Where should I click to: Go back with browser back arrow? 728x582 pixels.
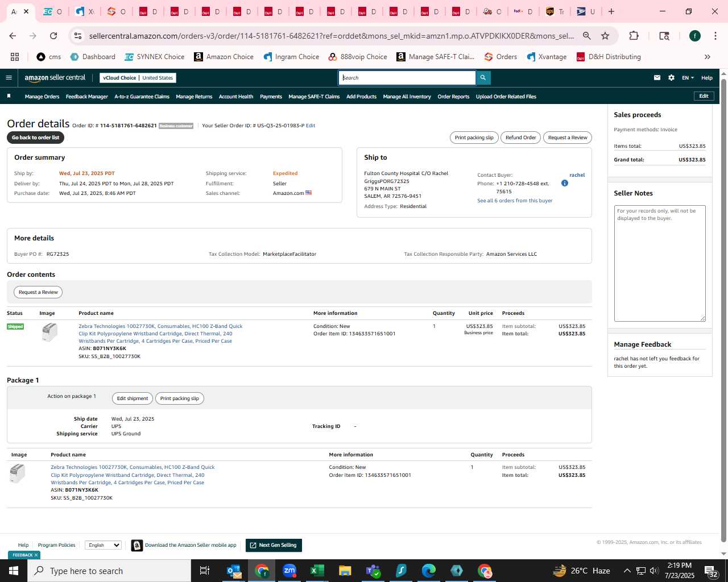[x=13, y=36]
